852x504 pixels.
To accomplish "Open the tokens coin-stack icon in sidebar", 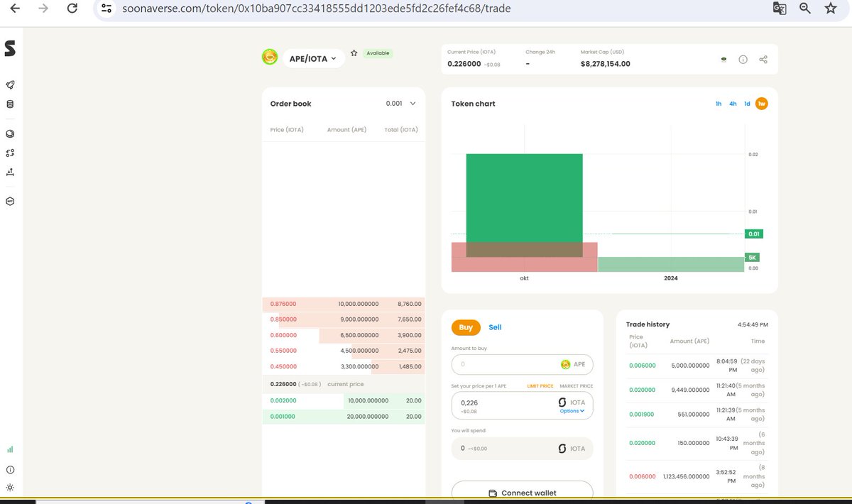I will (x=10, y=104).
